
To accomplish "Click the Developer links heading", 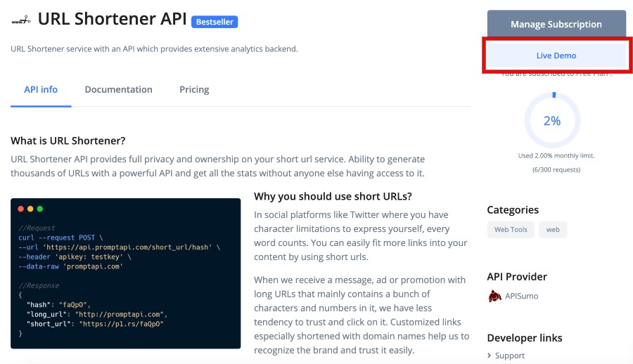I will coord(525,338).
